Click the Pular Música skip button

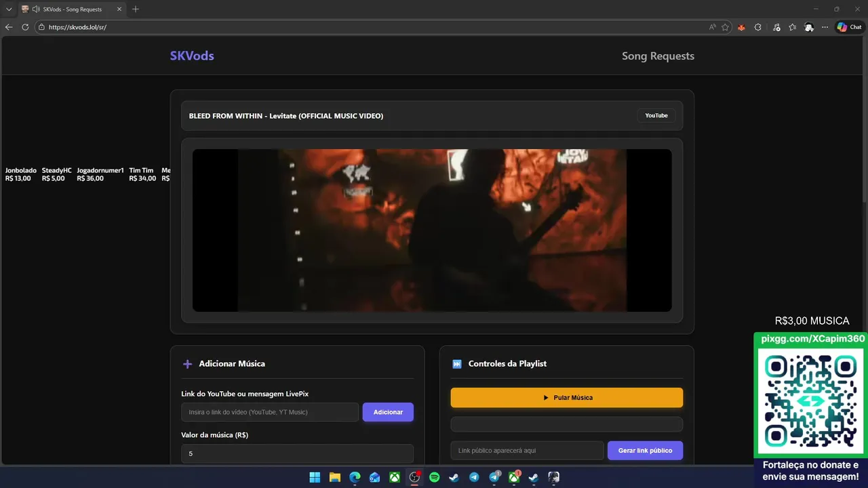click(x=566, y=398)
